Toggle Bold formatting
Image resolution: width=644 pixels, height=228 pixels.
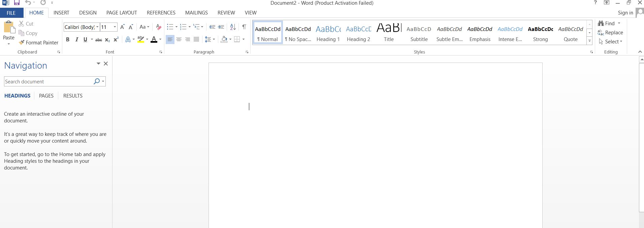tap(68, 40)
